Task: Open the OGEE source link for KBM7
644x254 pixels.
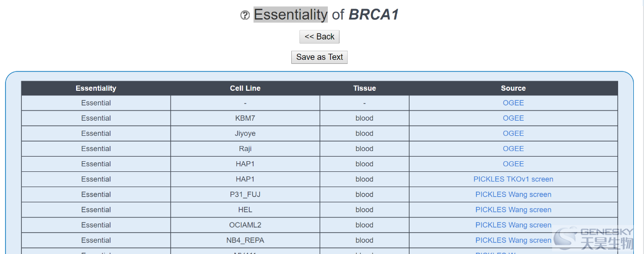Action: [x=513, y=118]
